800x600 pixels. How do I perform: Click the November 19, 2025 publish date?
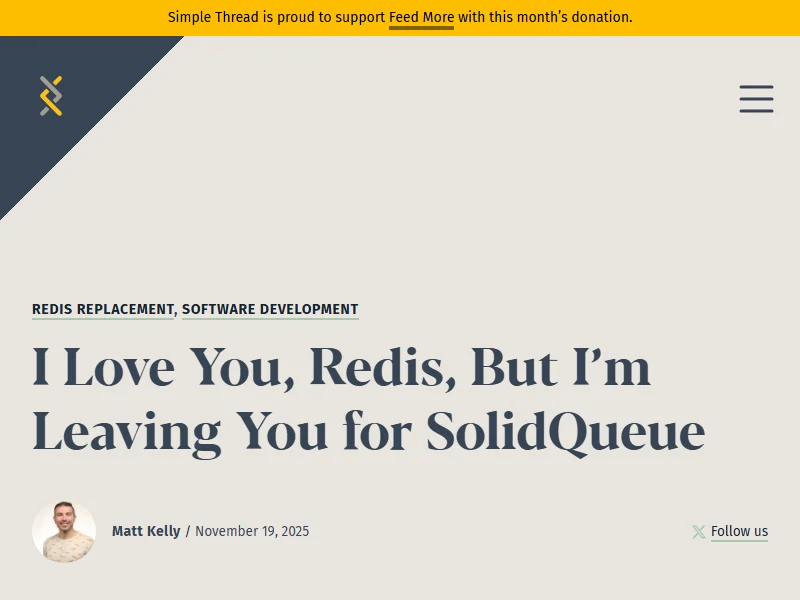(x=252, y=531)
